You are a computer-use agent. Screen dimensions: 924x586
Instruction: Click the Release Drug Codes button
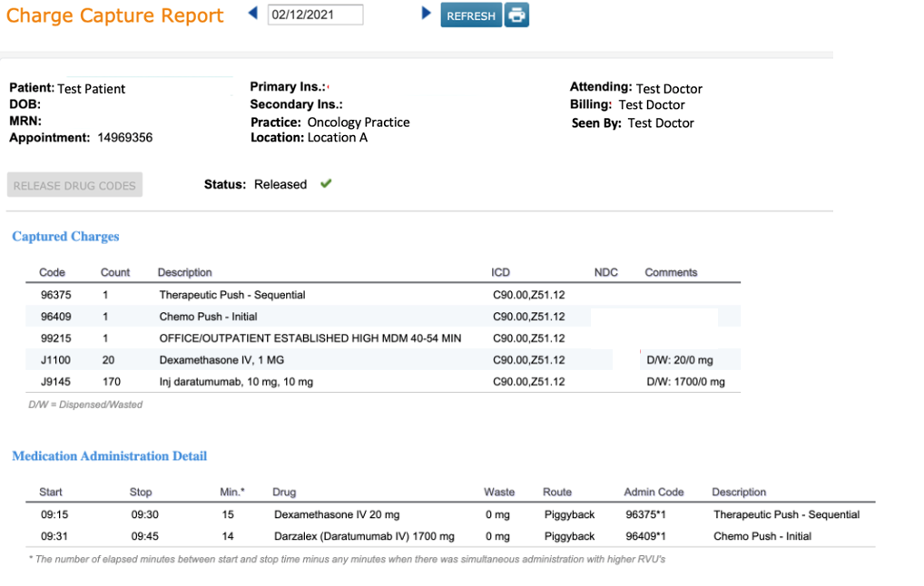pyautogui.click(x=74, y=185)
